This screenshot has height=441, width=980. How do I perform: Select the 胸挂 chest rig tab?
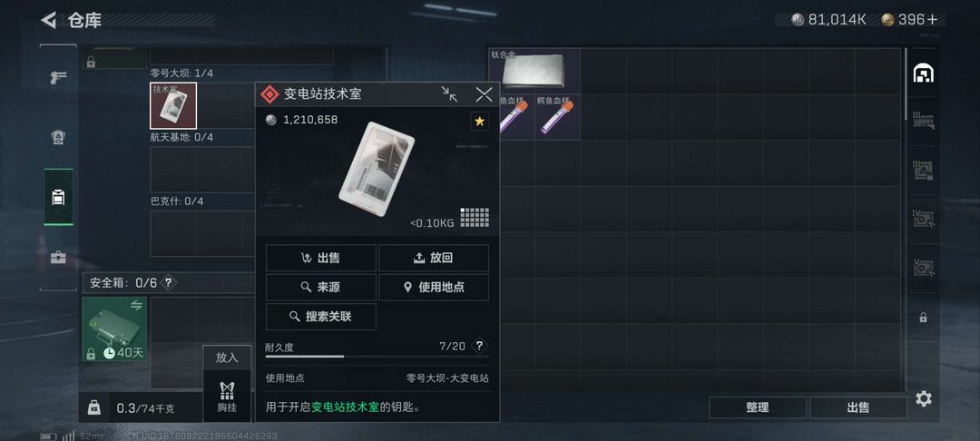pyautogui.click(x=227, y=397)
